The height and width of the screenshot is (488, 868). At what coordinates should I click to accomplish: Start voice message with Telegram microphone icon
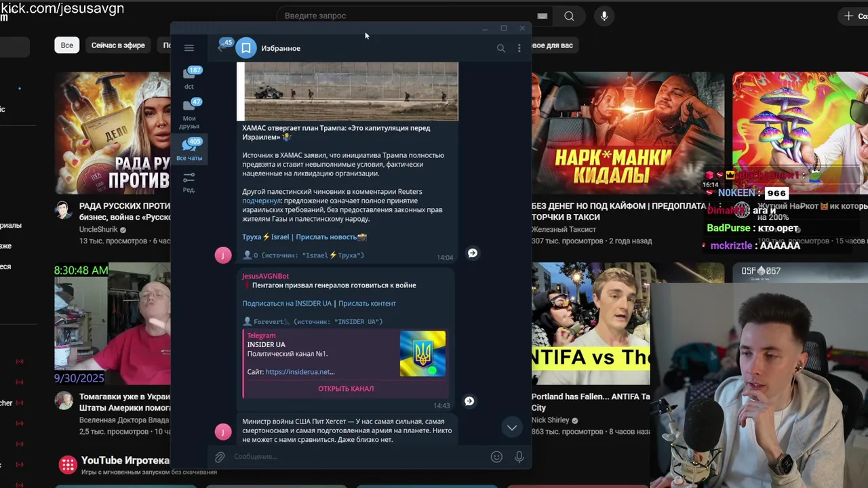(x=519, y=457)
